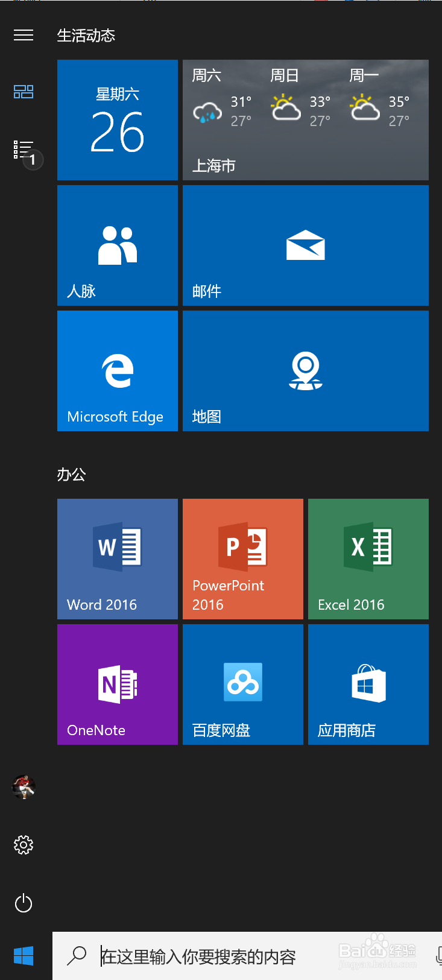Image resolution: width=442 pixels, height=980 pixels.
Task: Open the 人脉 (People) tile
Action: tap(118, 245)
